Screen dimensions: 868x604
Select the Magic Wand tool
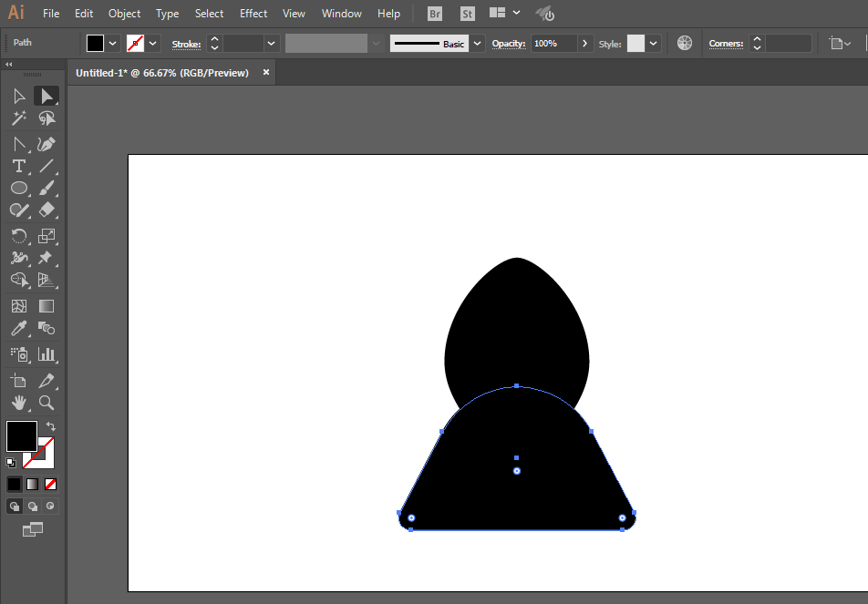(x=18, y=118)
